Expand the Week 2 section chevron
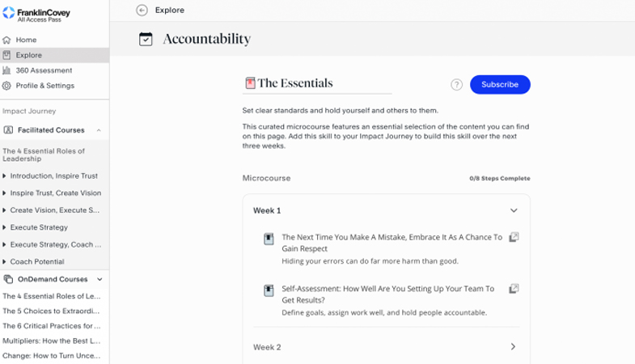Viewport: 635px width, 364px height. pos(513,346)
